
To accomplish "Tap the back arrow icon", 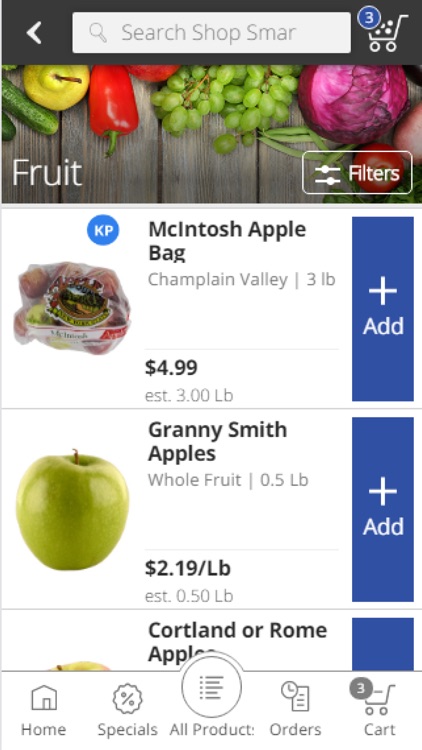I will pyautogui.click(x=34, y=33).
